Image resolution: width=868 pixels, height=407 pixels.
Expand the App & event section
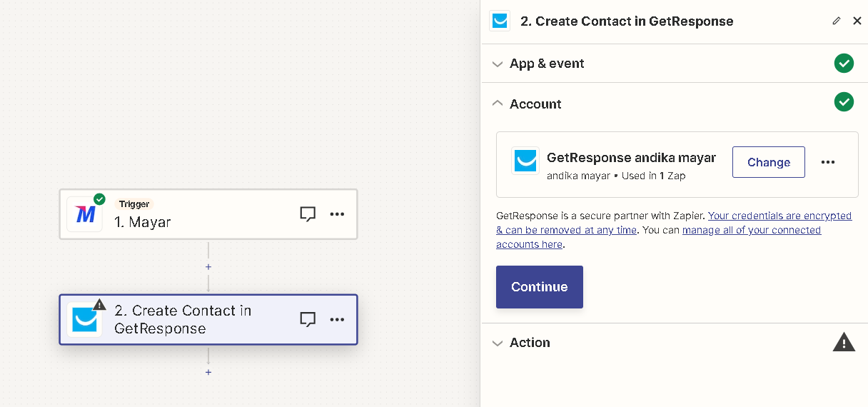(x=498, y=64)
